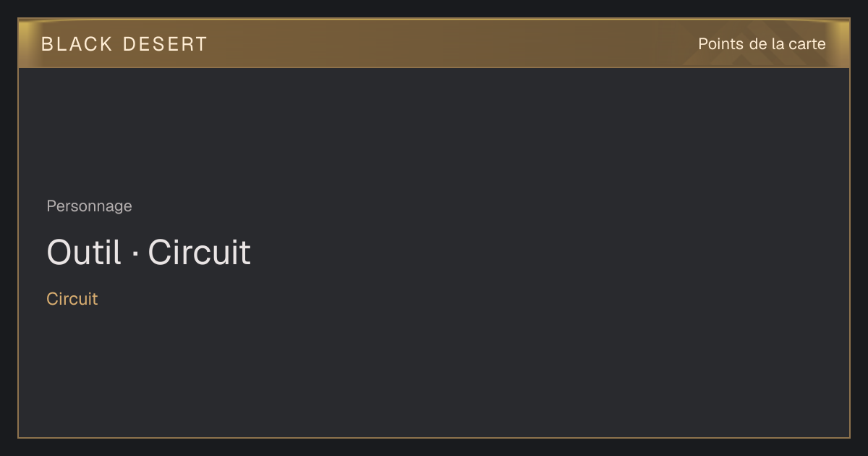Click the Outil · Circuit heading
868x456 pixels.
coord(148,253)
